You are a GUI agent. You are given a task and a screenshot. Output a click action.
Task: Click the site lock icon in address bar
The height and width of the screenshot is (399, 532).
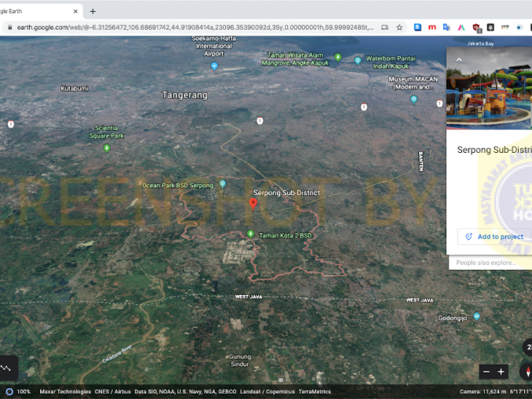10,27
